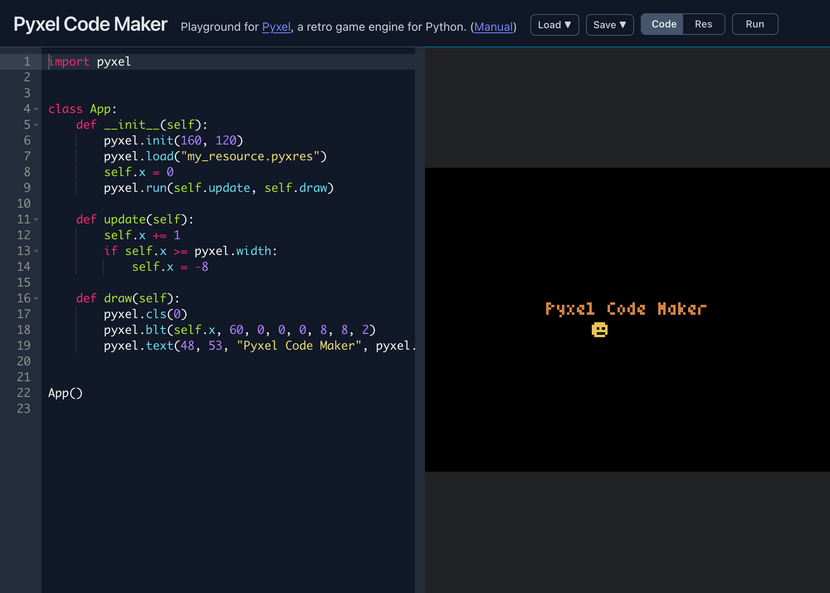Click 'pyxel.width' in the if statement
This screenshot has height=593, width=830.
point(233,251)
